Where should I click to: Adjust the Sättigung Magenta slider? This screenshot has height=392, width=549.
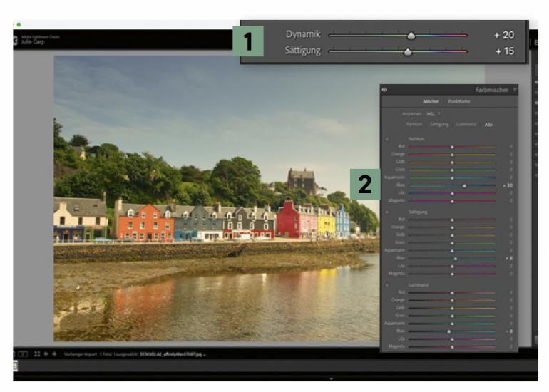452,274
